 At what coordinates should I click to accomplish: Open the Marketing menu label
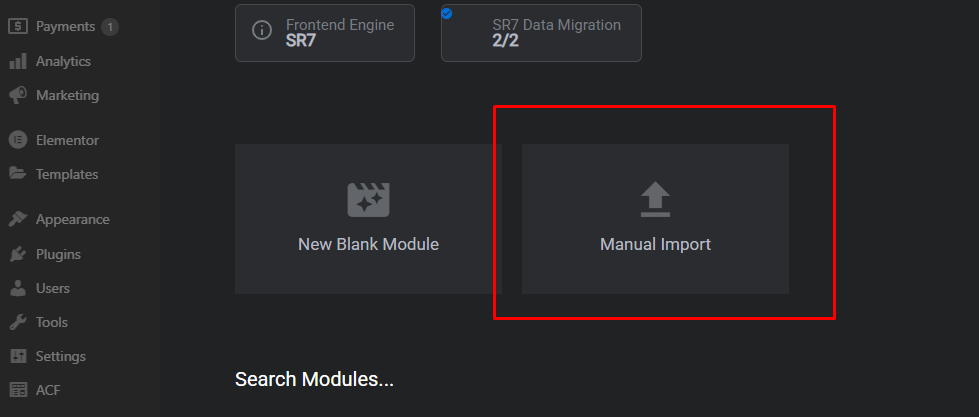(x=67, y=96)
